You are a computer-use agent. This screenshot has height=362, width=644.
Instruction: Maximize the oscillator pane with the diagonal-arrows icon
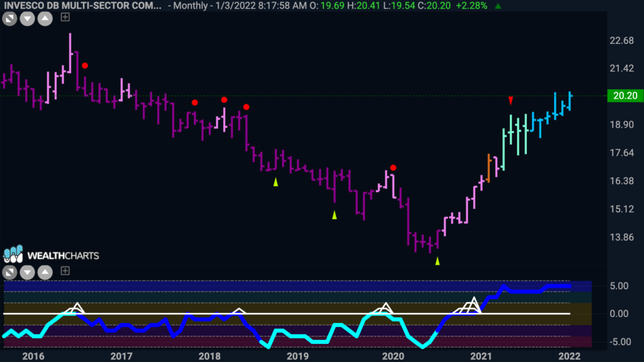coord(9,272)
